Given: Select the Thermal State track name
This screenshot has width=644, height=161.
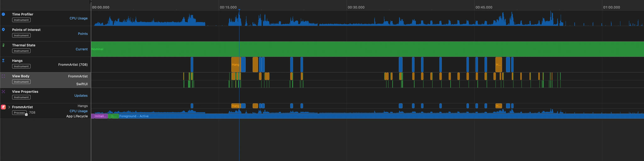Looking at the screenshot, I should point(23,45).
